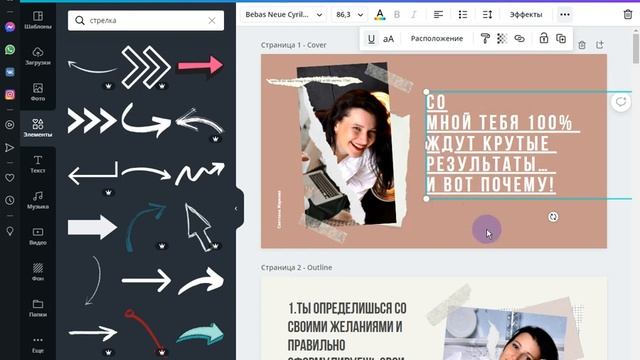Click the 'Страница 2 - Outline' page title
Screen dimensions: 640x360
tap(296, 267)
